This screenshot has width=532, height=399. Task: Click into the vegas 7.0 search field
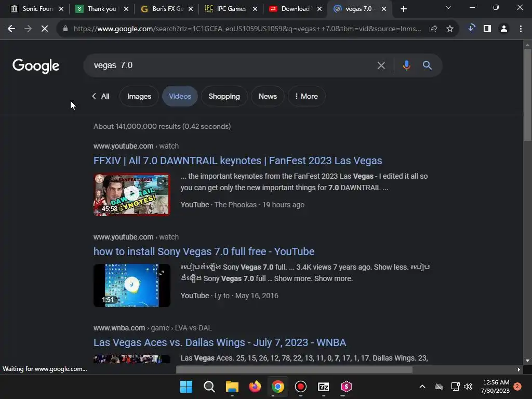231,65
